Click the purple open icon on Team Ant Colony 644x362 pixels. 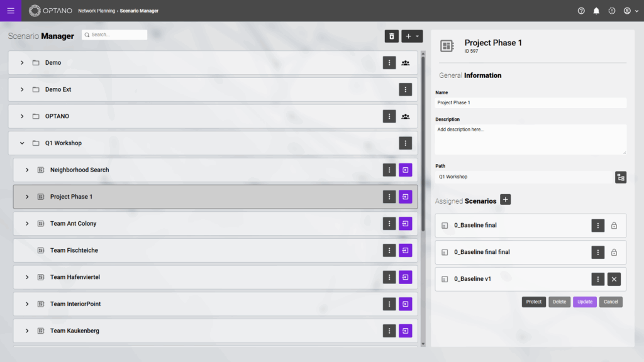(x=405, y=223)
